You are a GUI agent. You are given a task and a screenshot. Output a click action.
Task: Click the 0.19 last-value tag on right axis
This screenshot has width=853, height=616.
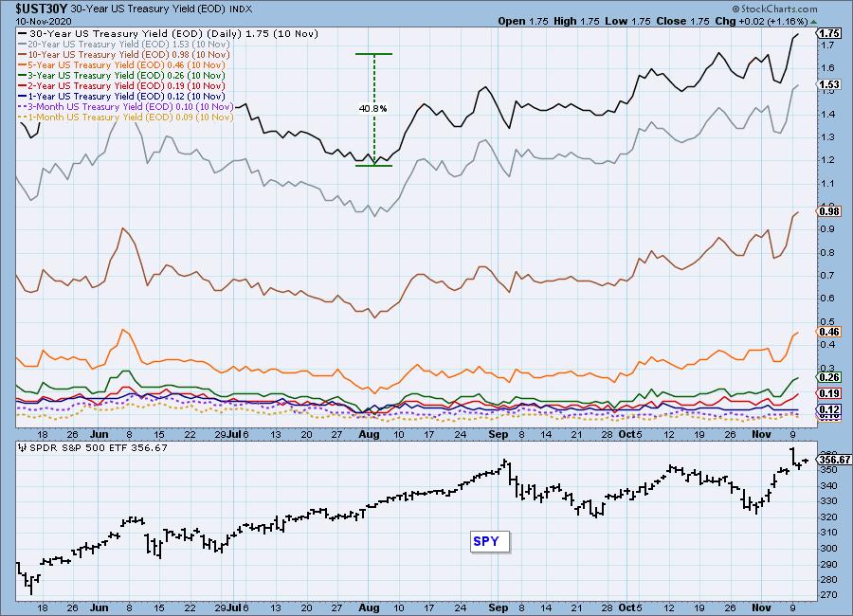829,393
